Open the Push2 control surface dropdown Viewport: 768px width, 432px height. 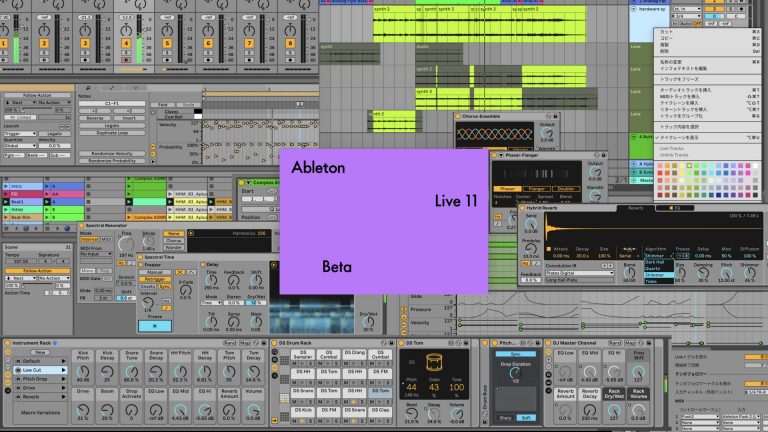[700, 416]
